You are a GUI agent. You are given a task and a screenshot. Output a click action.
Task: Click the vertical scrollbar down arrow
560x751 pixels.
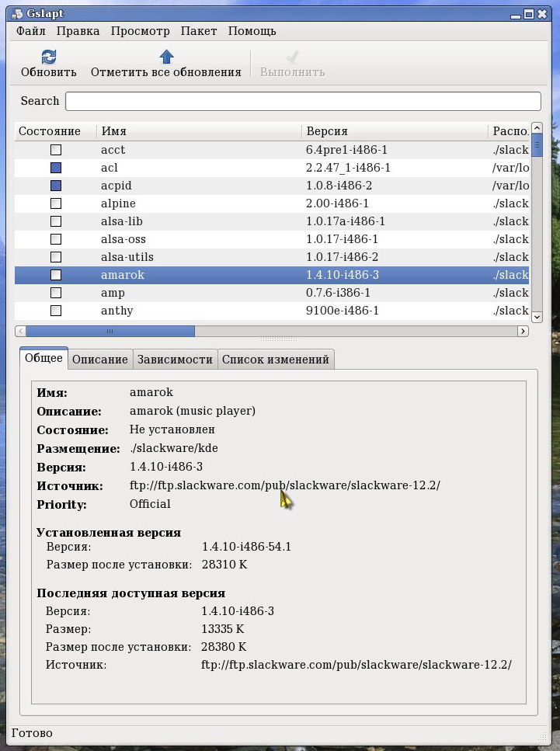(x=537, y=317)
